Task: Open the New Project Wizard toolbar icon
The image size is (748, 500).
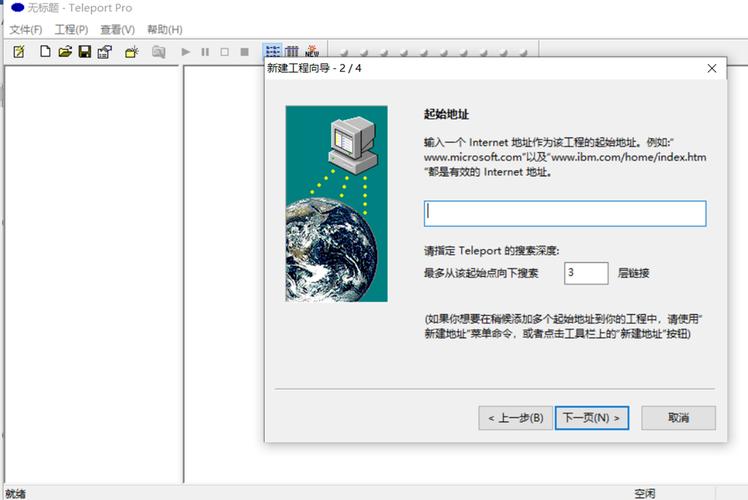Action: pyautogui.click(x=19, y=52)
